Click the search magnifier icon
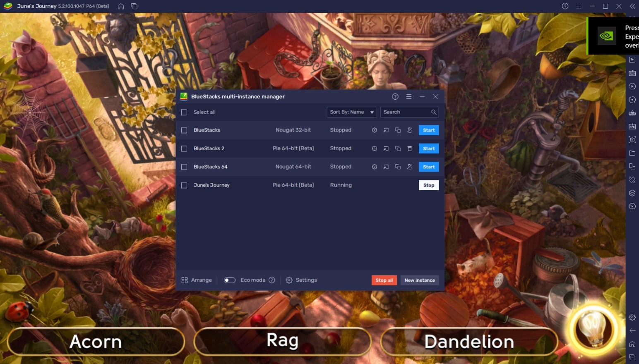The image size is (639, 364). coord(433,112)
